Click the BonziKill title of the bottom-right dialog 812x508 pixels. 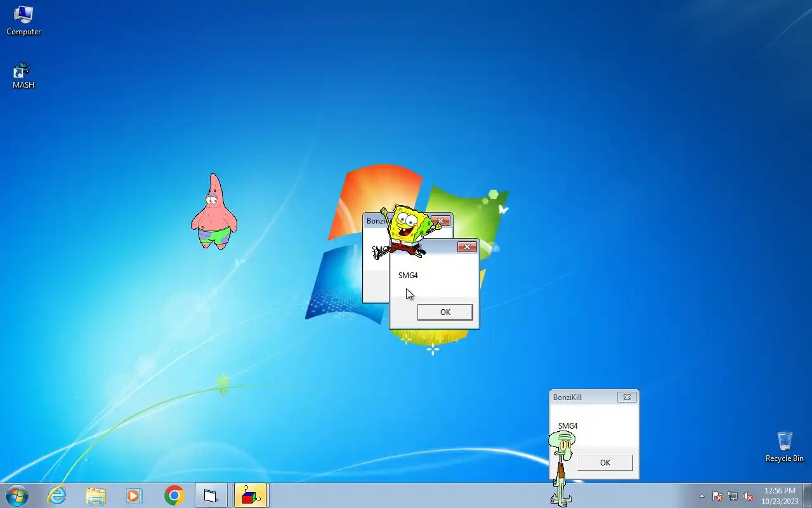click(567, 397)
